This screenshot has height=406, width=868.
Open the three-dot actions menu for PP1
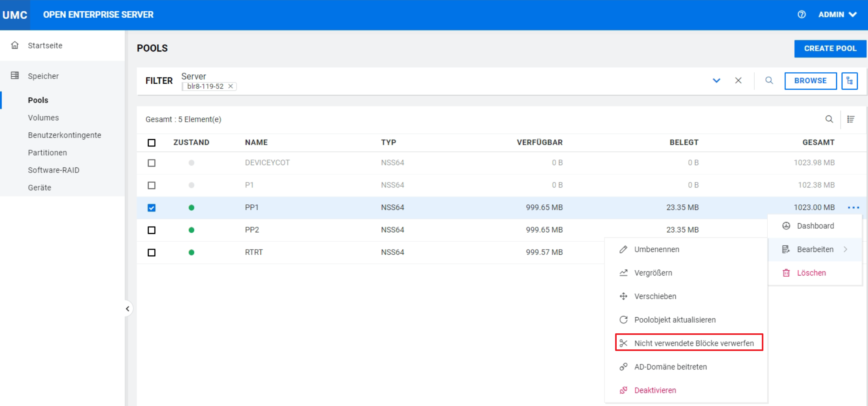[853, 208]
